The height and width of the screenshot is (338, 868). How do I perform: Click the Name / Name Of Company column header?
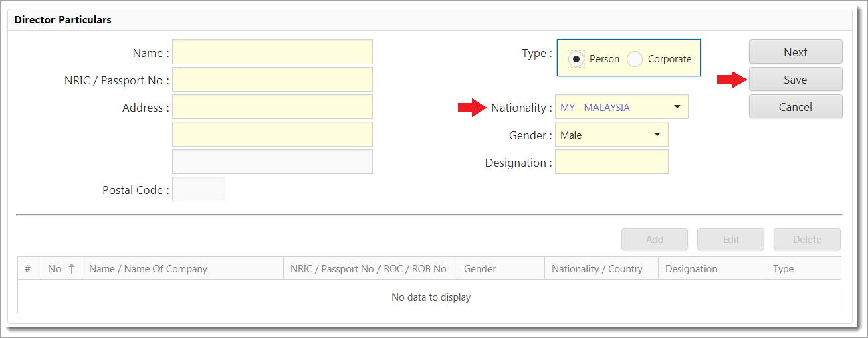[148, 269]
